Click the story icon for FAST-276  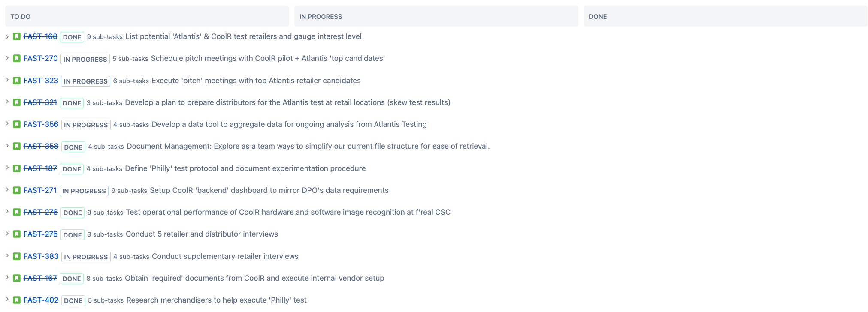click(17, 212)
